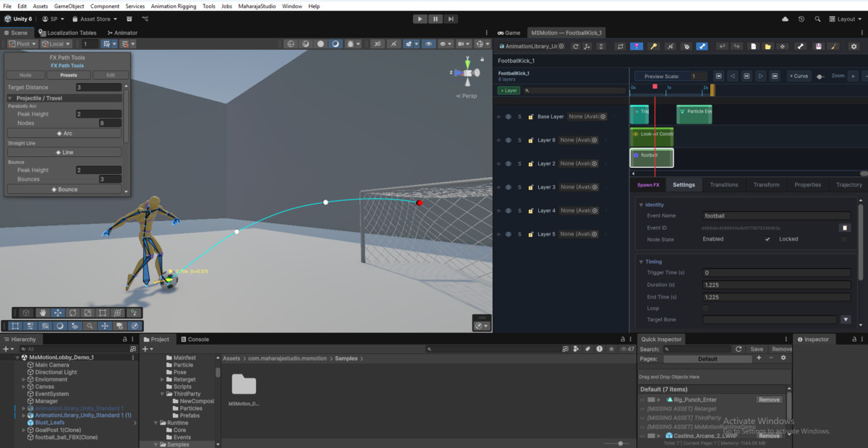Click the open folder icon in MSMotion toolbar
Screen dimensions: 868x448
(767, 46)
